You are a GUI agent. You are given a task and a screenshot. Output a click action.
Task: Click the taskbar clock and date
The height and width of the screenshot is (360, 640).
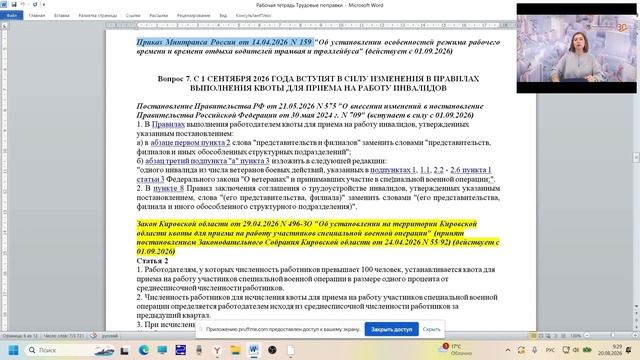pos(611,350)
